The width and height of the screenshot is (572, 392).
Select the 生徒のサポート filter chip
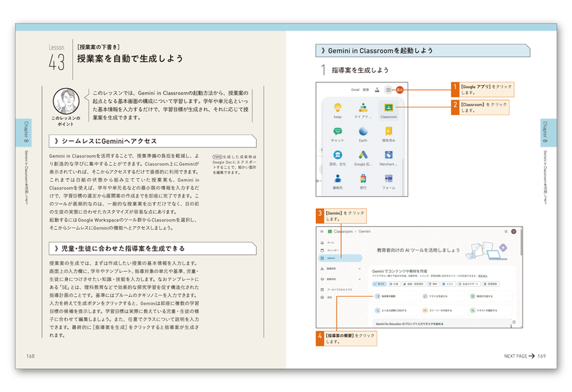[x=468, y=283]
